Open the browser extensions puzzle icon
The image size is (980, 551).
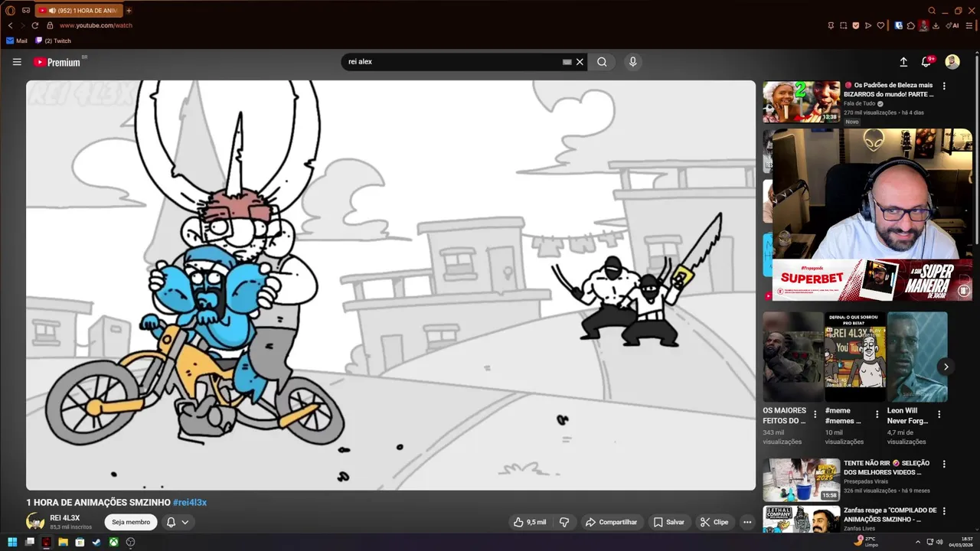coord(911,25)
